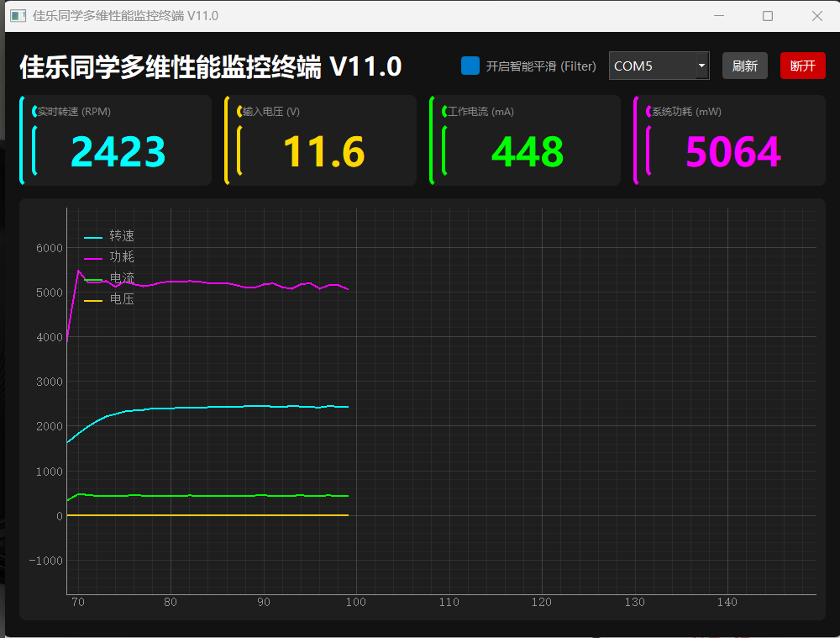Click the RPM value 2423

coord(118,152)
